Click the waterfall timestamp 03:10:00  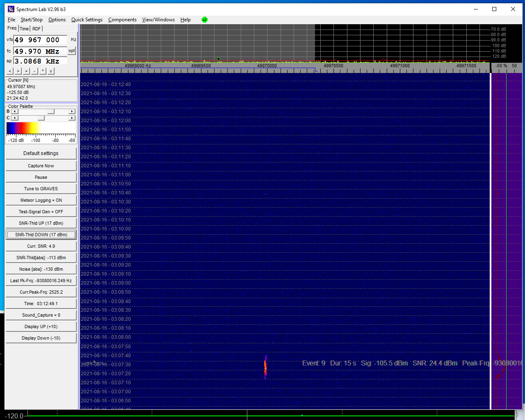(106, 229)
